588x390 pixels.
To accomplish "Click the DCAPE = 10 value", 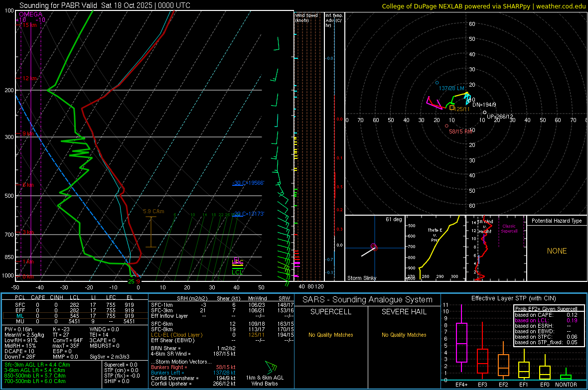I will pos(19,351).
